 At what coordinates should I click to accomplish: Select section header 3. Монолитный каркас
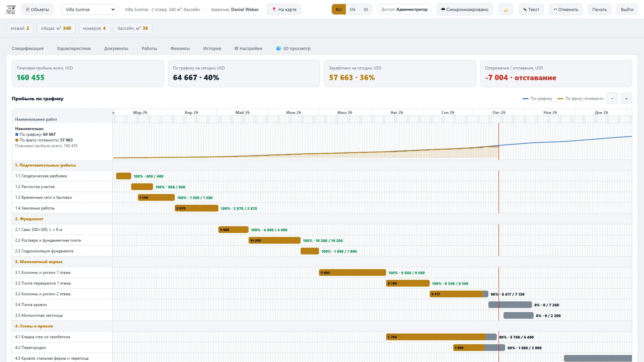[x=39, y=262]
